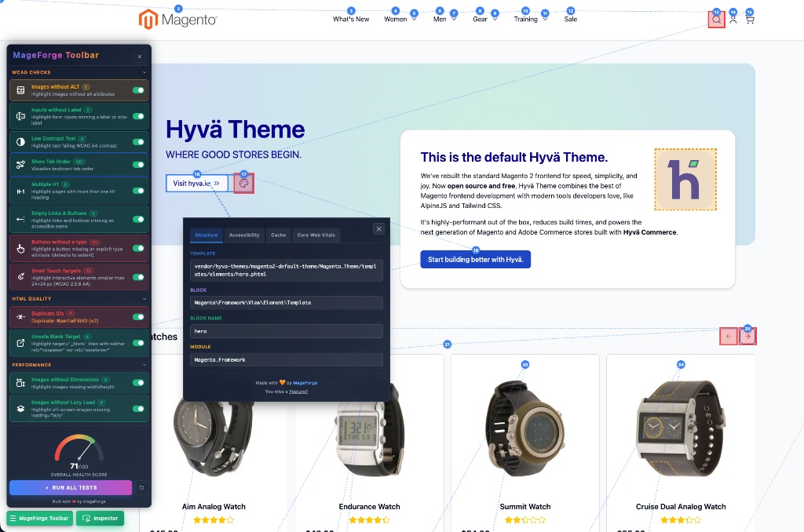Image resolution: width=804 pixels, height=532 pixels.
Task: Click the green MageForge Toolbar button
Action: click(x=40, y=518)
